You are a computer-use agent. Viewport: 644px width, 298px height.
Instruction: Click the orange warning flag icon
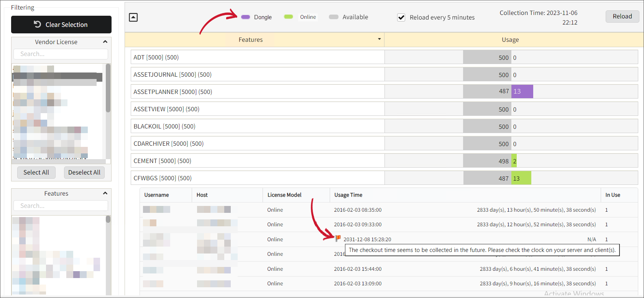click(x=338, y=239)
